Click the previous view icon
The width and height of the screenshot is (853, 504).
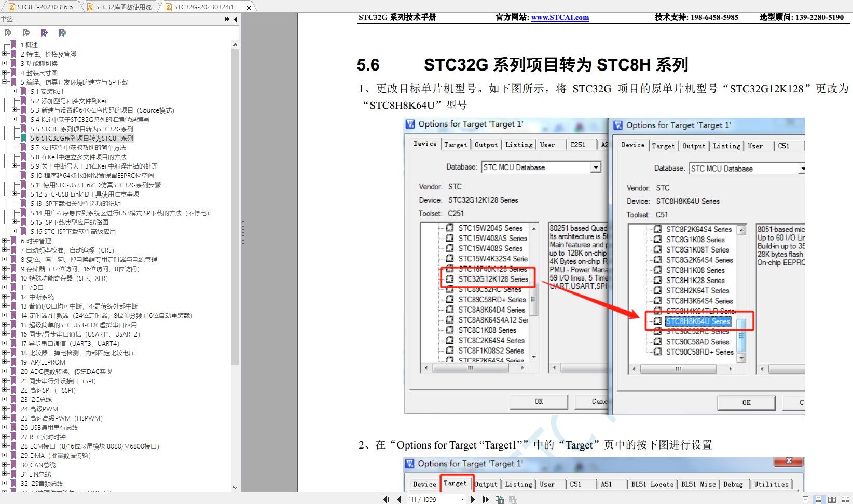500,499
